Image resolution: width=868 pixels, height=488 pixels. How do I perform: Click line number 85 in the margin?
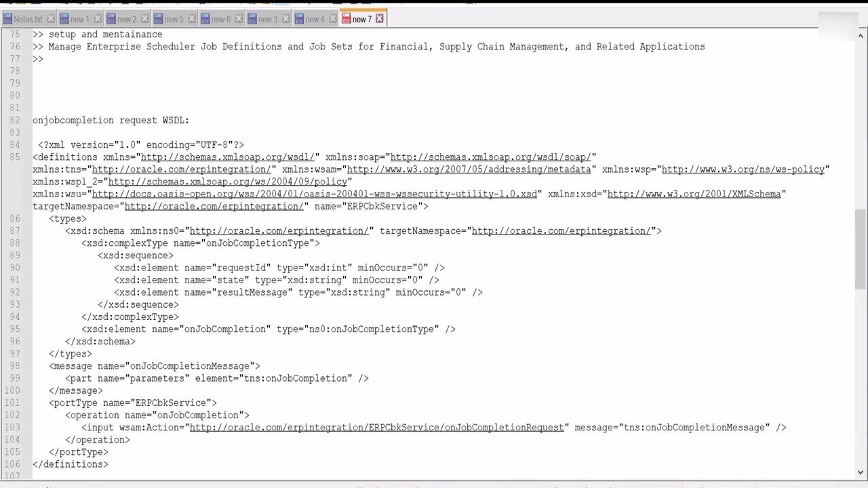[14, 157]
